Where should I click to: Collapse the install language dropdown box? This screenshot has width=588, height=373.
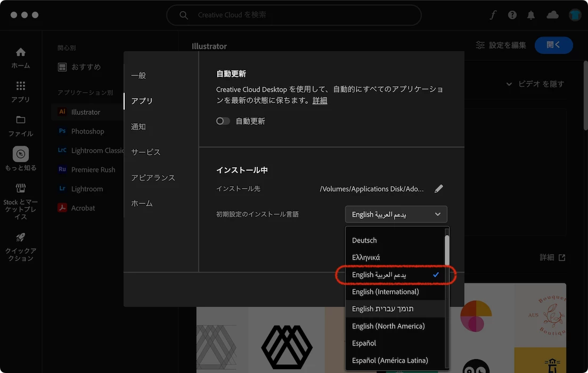coord(396,214)
